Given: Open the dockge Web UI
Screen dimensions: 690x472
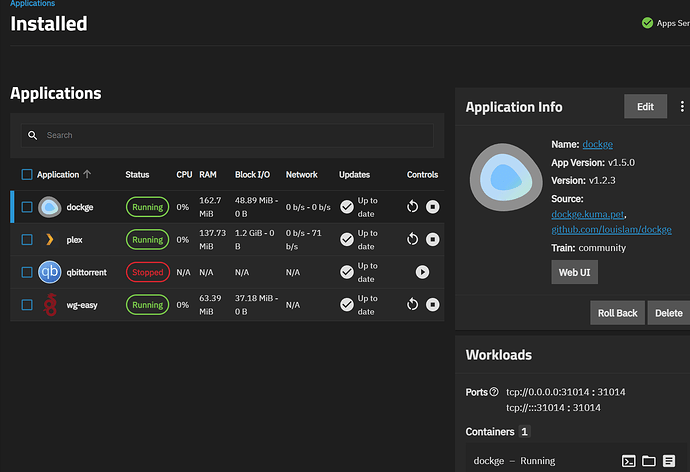Looking at the screenshot, I should [574, 272].
